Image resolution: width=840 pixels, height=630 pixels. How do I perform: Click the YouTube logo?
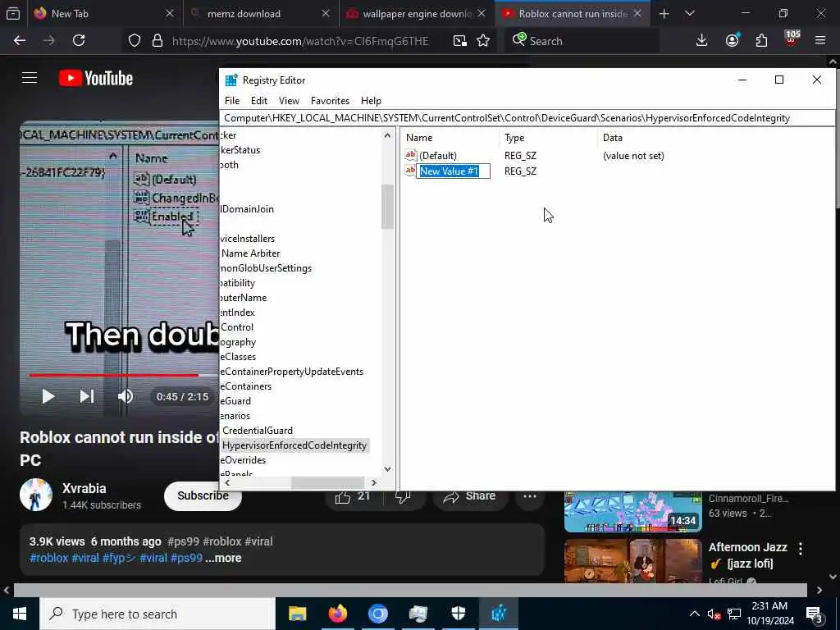tap(96, 78)
